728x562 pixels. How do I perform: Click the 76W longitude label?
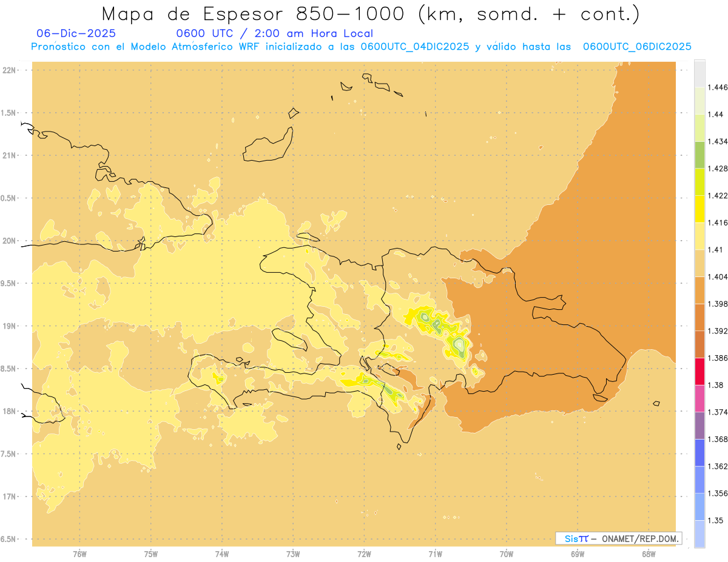(79, 554)
